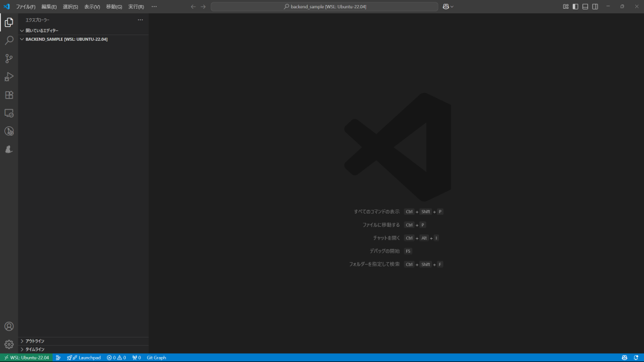Expand the アウトライン section

click(84, 341)
